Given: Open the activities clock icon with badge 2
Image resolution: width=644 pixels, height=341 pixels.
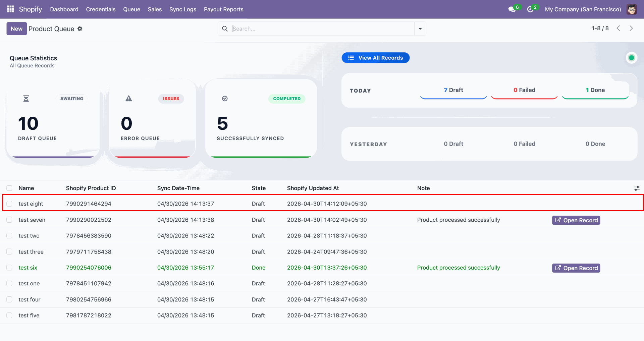Looking at the screenshot, I should 530,9.
